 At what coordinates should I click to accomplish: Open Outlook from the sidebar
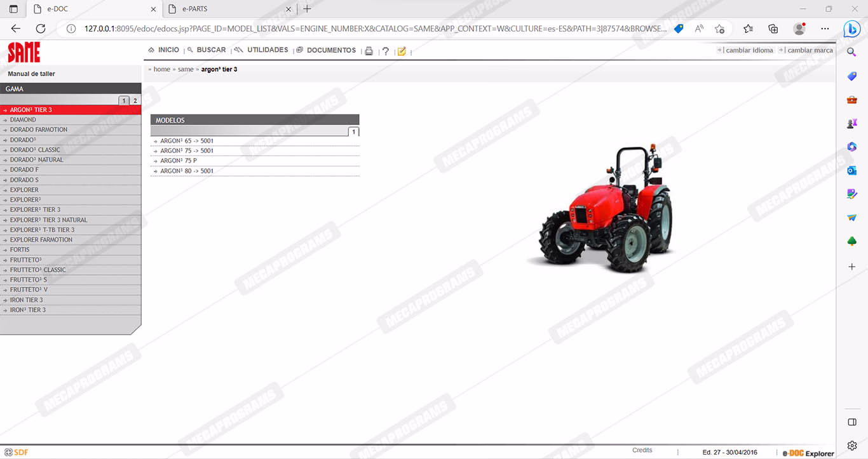pos(852,170)
